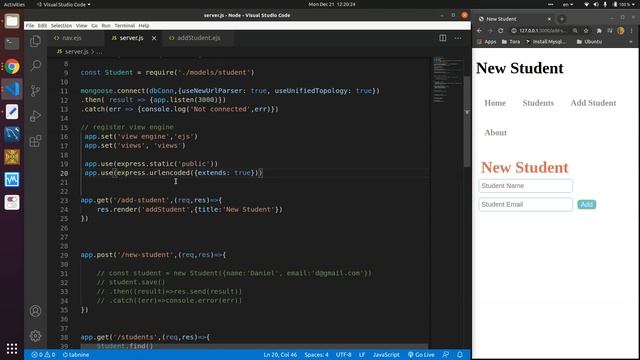Show Applications grid in dock
Screen dimensions: 640x360
coord(12,349)
